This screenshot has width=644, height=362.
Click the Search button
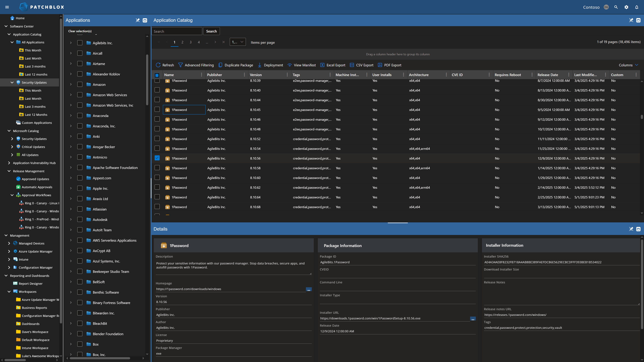211,31
